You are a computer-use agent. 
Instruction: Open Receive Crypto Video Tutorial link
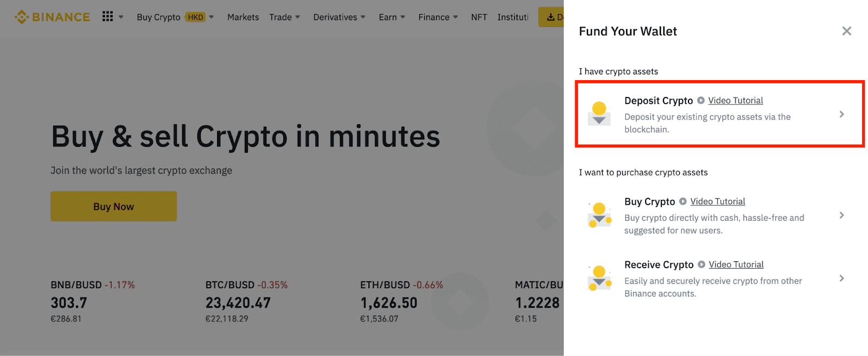click(736, 264)
